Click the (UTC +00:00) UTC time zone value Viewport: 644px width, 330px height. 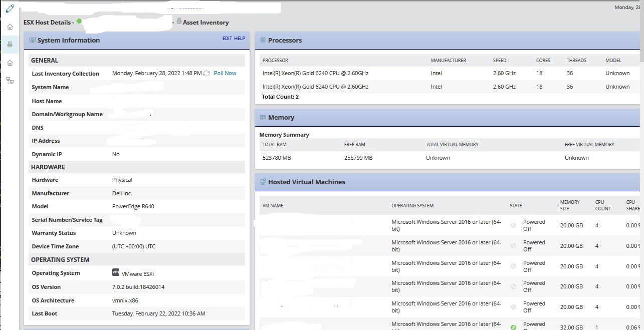[x=134, y=246]
